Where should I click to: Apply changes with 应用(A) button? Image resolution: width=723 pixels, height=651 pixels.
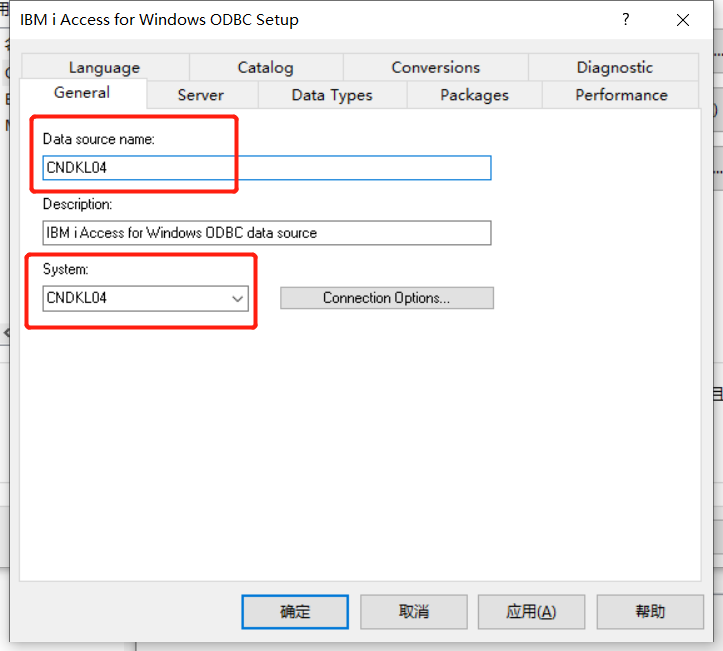pos(531,612)
